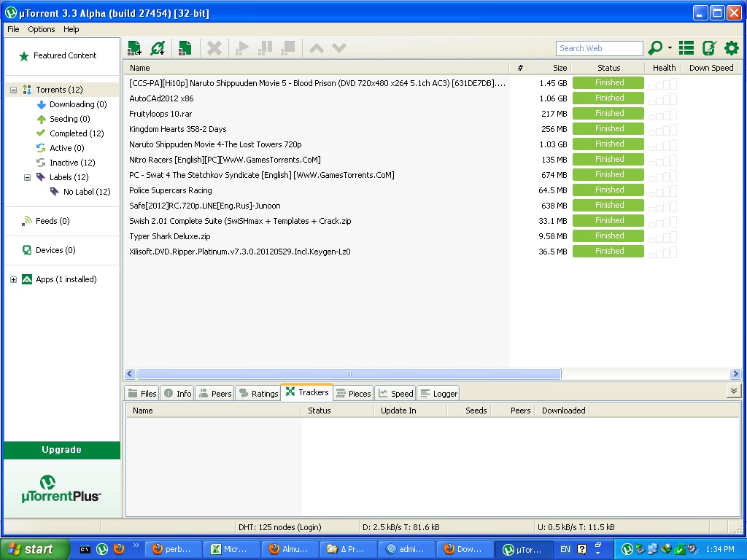
Task: Sort torrents by the Status column
Action: click(608, 68)
